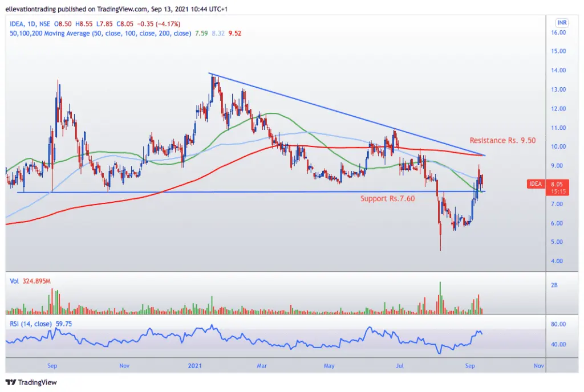Screen dimensions: 584x392
Task: Click the 50,100,200 Moving Average legend
Action: tap(100, 34)
